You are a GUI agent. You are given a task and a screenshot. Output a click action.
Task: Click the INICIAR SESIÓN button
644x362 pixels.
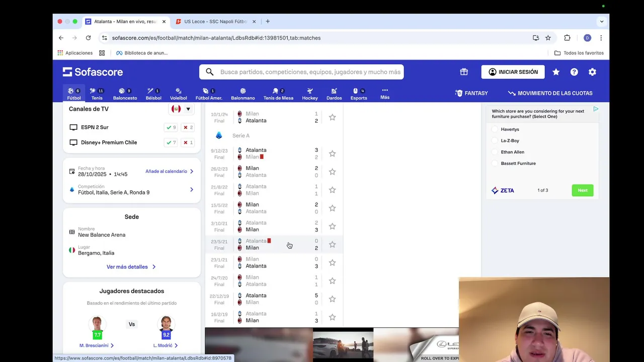513,72
